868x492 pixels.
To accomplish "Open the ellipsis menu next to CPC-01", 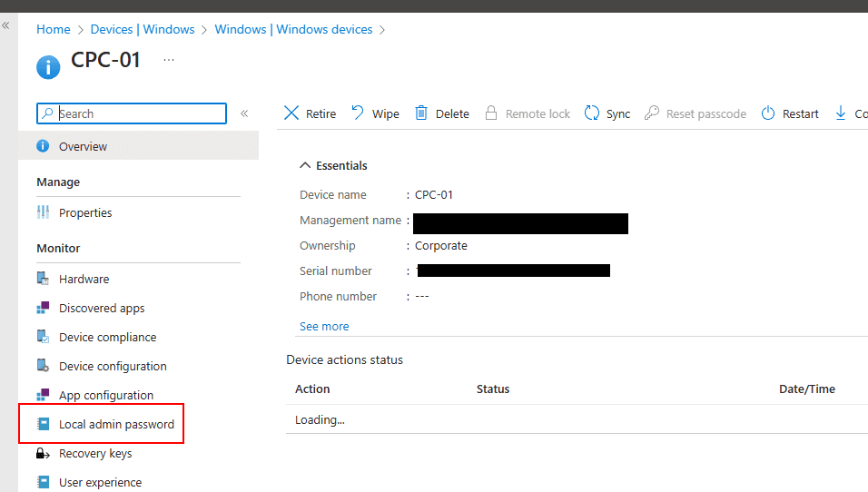I will point(169,60).
